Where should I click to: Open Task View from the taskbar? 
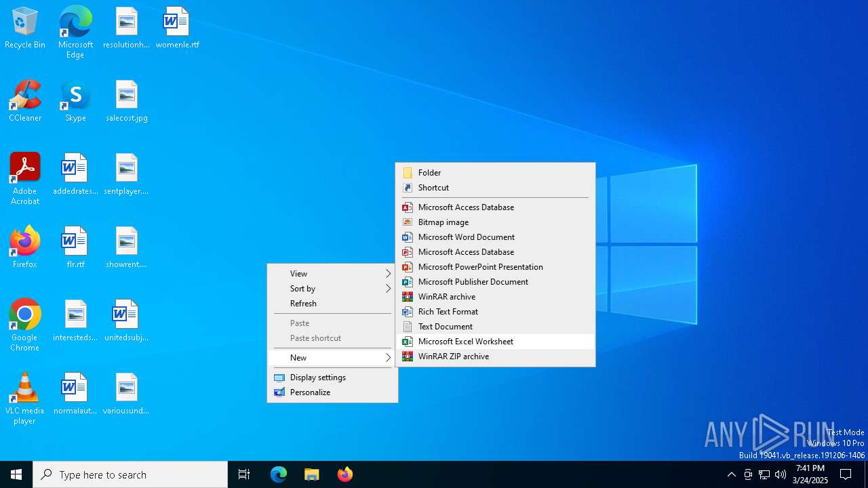(x=244, y=474)
